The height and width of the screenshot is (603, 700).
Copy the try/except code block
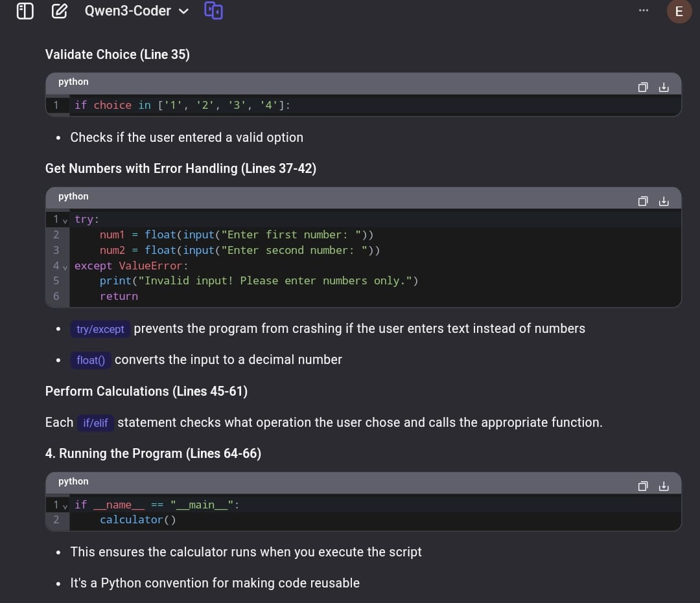pyautogui.click(x=643, y=201)
